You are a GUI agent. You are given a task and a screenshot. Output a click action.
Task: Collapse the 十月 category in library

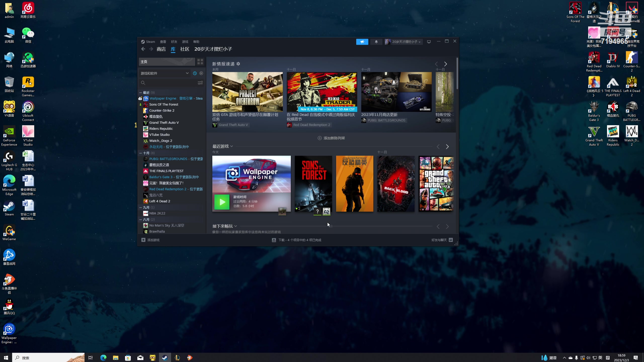pyautogui.click(x=141, y=153)
